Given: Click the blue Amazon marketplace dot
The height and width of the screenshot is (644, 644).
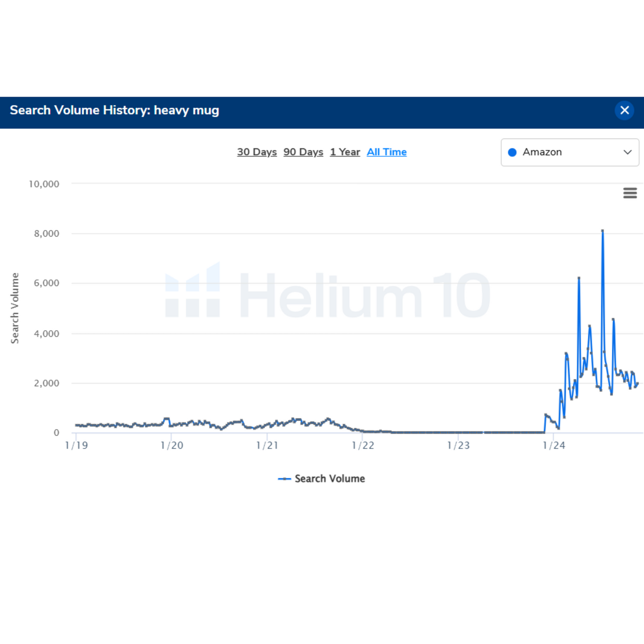Looking at the screenshot, I should (x=513, y=152).
